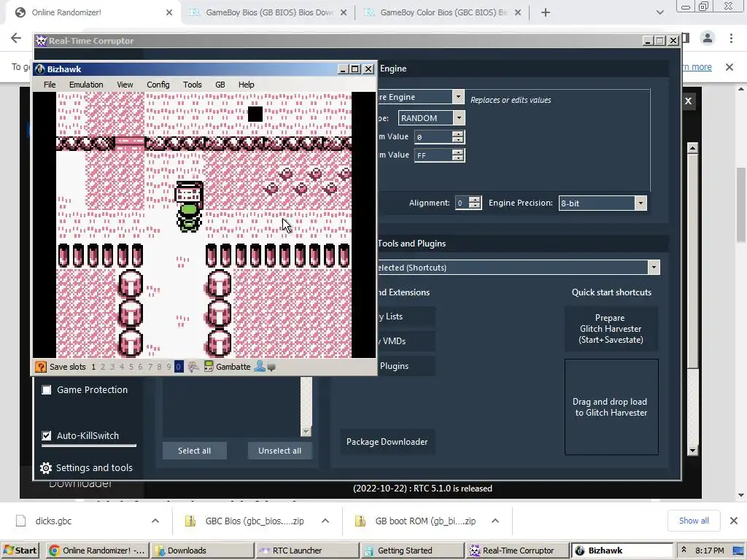Click the RTC panel scrollbar down arrow
Image resolution: width=747 pixels, height=560 pixels.
(693, 450)
